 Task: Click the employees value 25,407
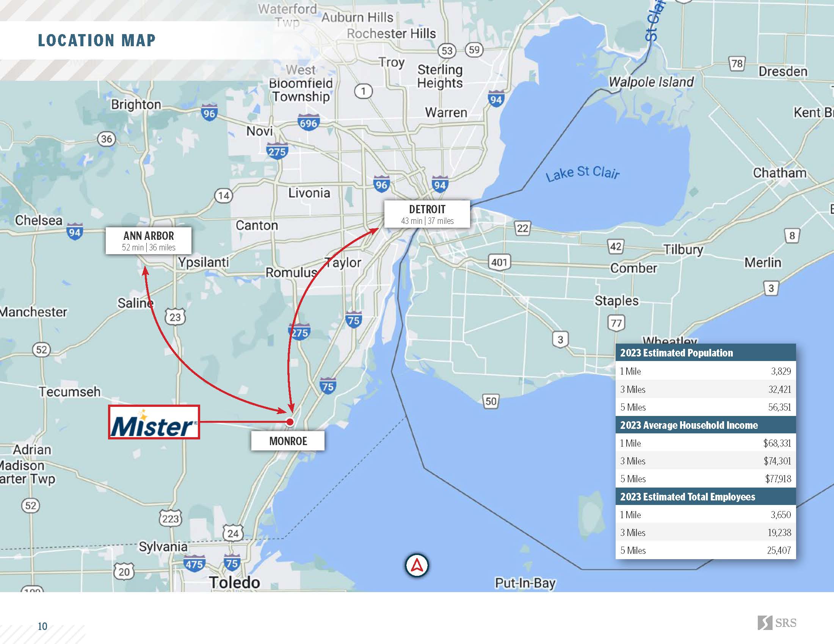click(x=779, y=550)
